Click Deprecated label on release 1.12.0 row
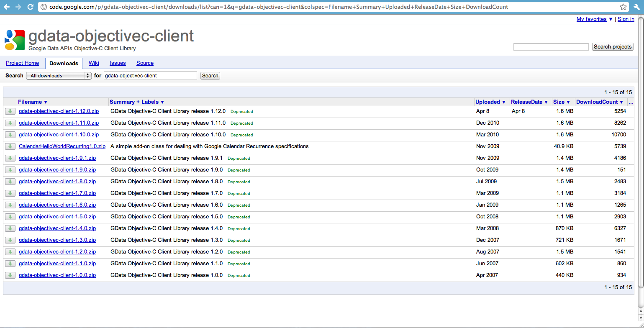The width and height of the screenshot is (644, 328). [242, 112]
